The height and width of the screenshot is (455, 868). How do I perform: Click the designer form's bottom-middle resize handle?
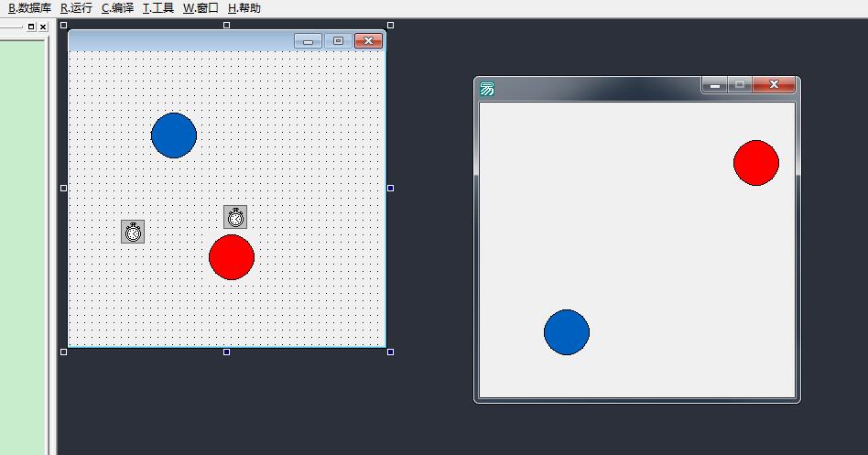pyautogui.click(x=226, y=352)
